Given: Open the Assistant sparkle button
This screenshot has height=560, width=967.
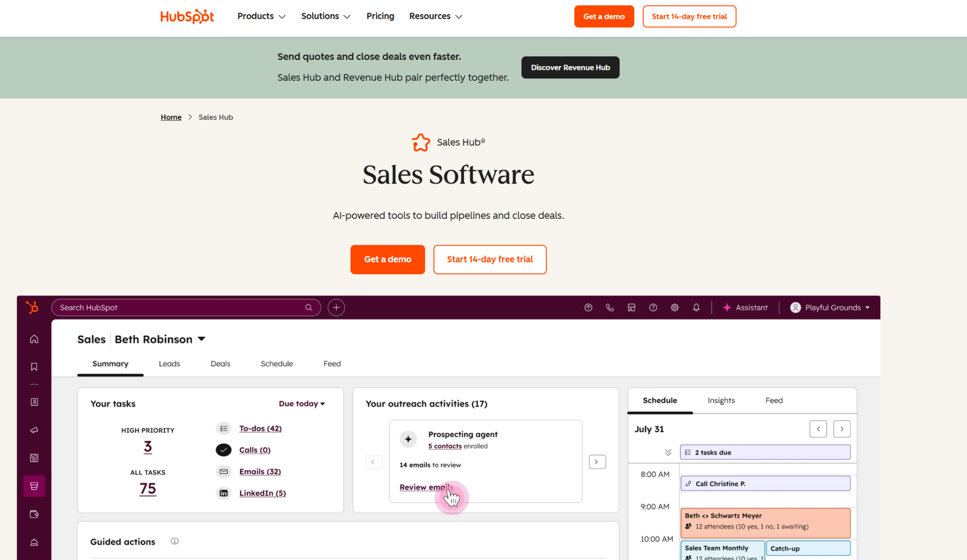Looking at the screenshot, I should (745, 308).
